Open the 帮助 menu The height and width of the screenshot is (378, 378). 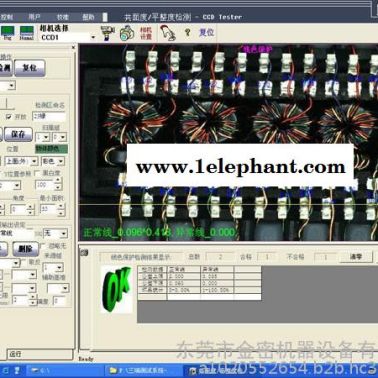click(x=88, y=17)
